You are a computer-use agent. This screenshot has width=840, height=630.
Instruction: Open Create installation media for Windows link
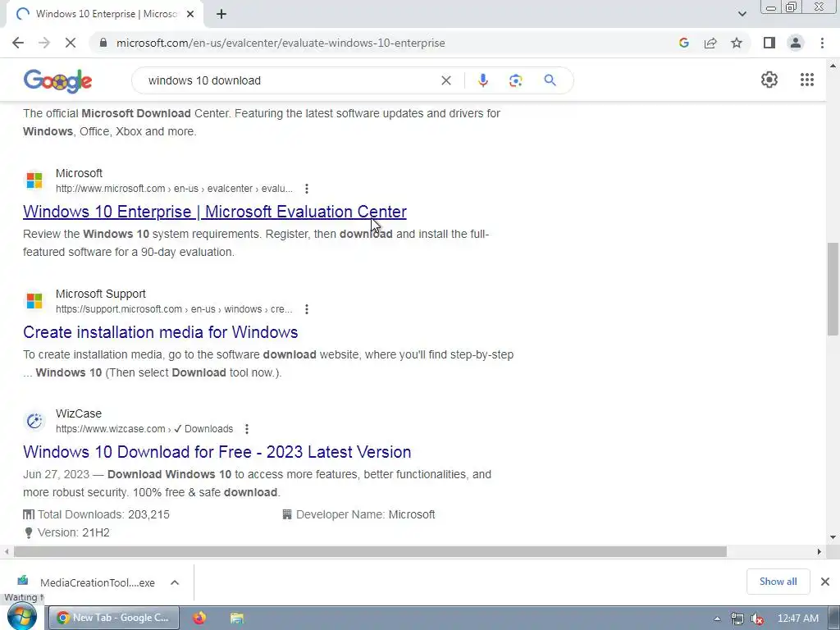[160, 332]
